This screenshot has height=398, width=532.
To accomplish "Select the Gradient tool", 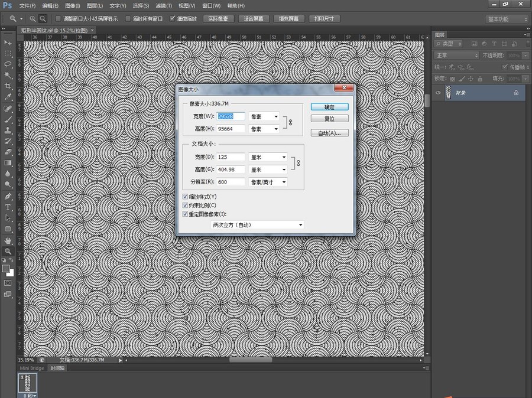I will coord(8,163).
